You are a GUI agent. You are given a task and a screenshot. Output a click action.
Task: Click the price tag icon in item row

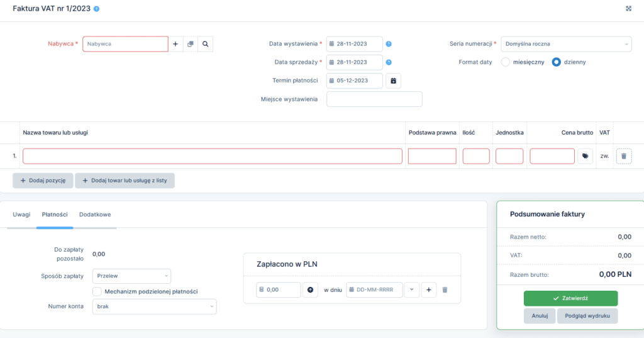point(585,156)
